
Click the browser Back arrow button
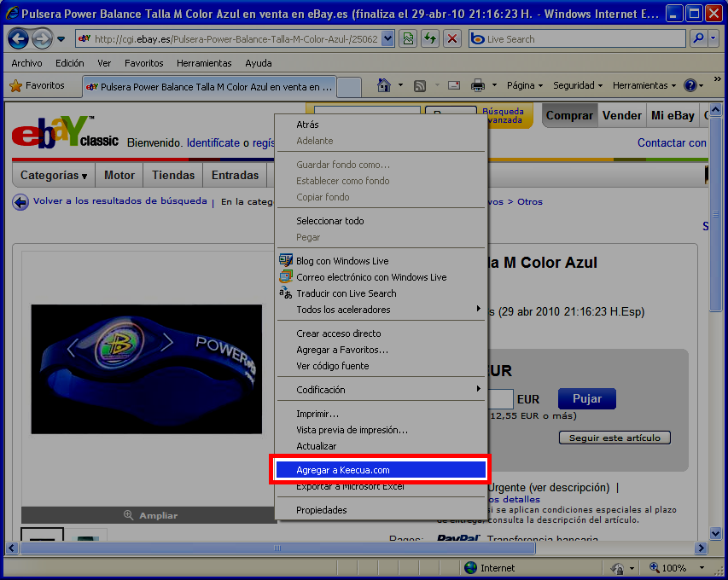(x=18, y=39)
